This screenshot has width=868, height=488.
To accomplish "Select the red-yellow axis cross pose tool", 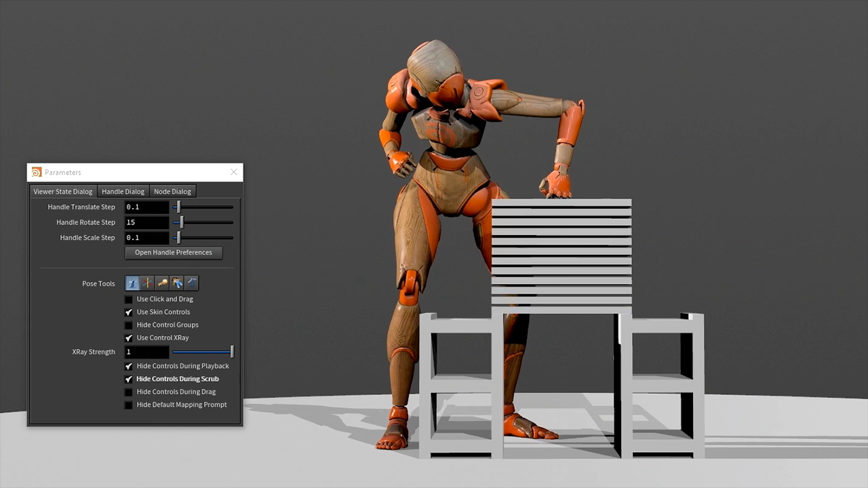I will point(147,283).
